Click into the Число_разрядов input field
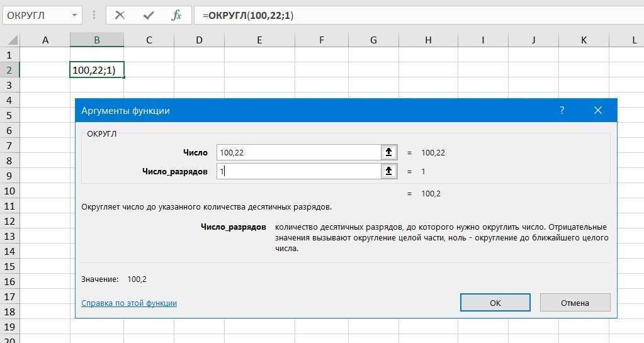 (x=298, y=171)
